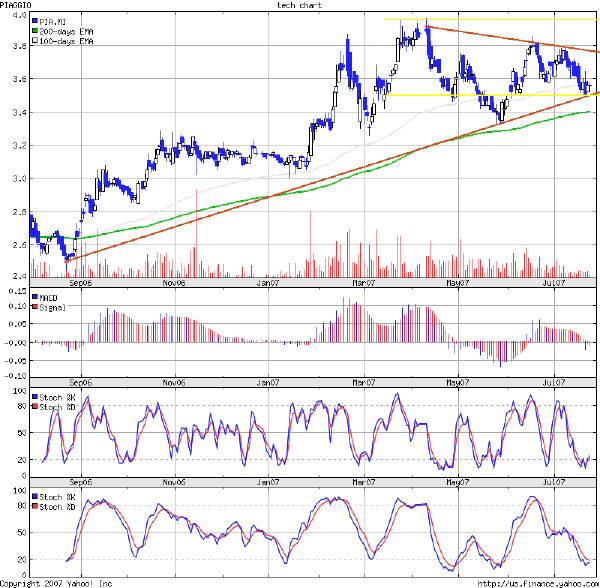Click Sep06 label below the price chart
This screenshot has height=588, width=600.
tap(81, 283)
